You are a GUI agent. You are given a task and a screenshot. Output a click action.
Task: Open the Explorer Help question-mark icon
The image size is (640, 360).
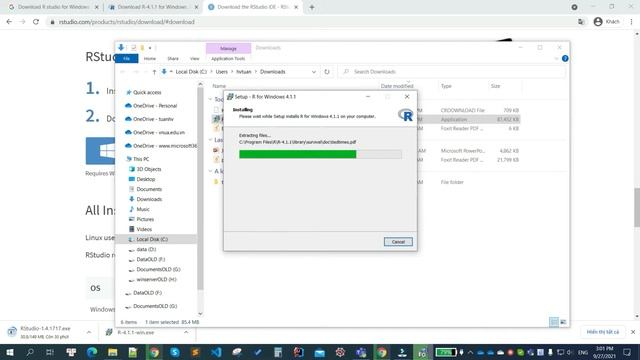click(x=565, y=59)
